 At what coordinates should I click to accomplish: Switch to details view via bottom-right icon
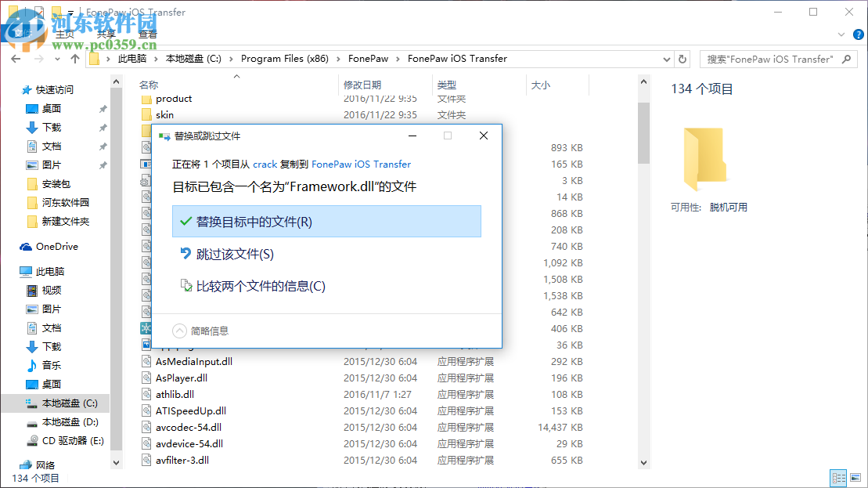coord(838,477)
